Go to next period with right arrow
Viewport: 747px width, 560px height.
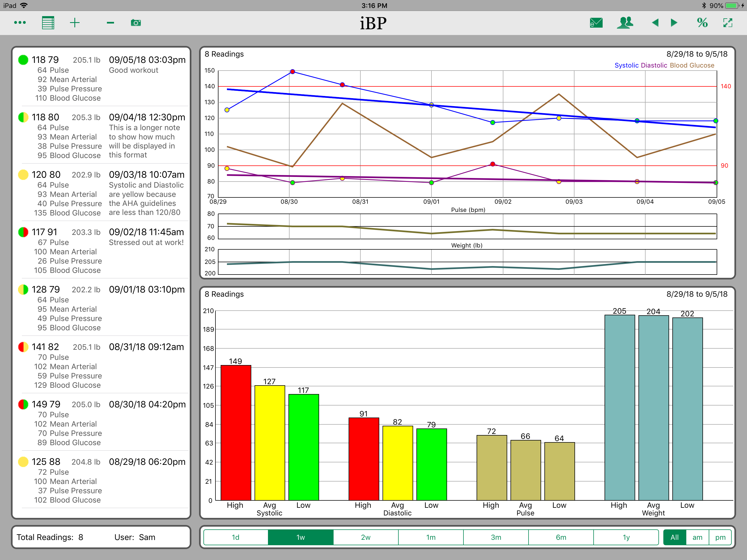tap(674, 23)
